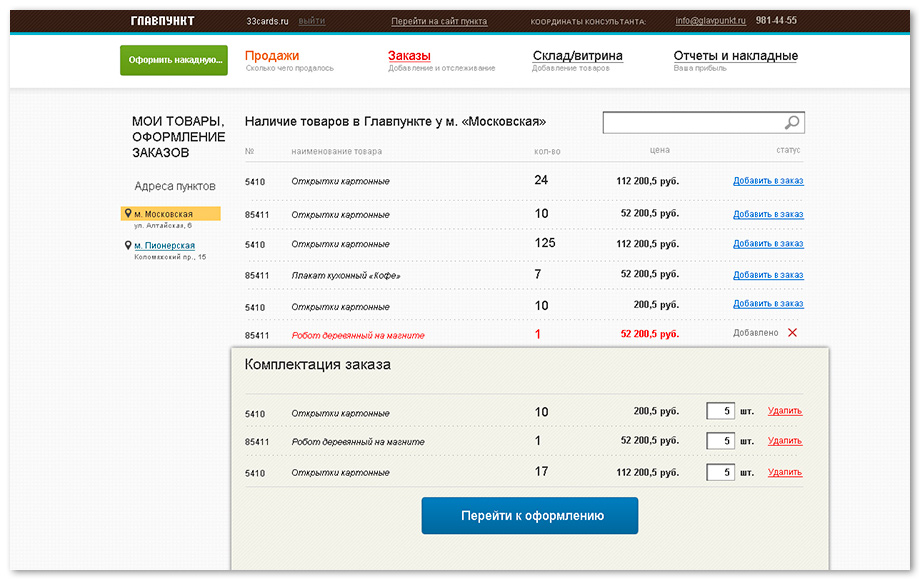
Task: Click the выйти logout link
Action: [312, 21]
